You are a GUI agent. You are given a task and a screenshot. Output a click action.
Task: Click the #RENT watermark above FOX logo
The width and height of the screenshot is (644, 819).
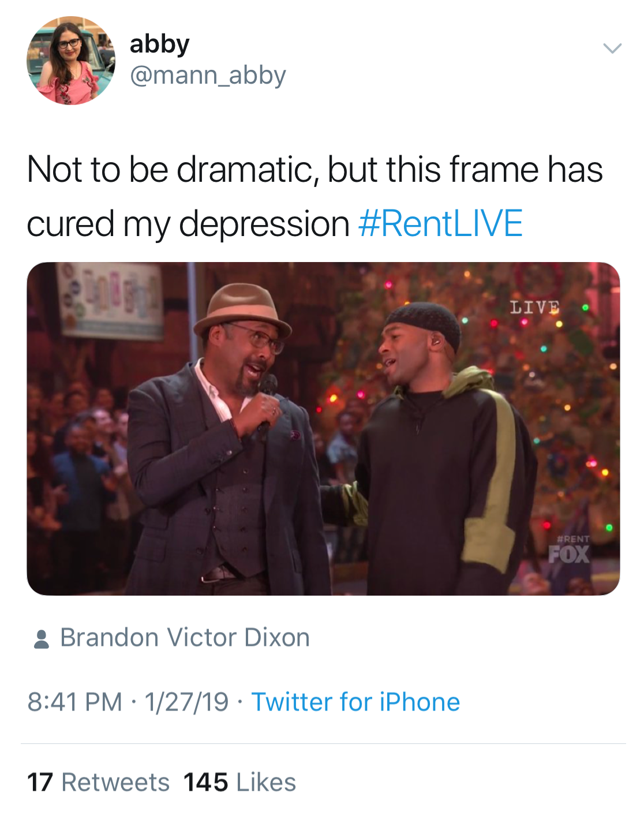[572, 539]
